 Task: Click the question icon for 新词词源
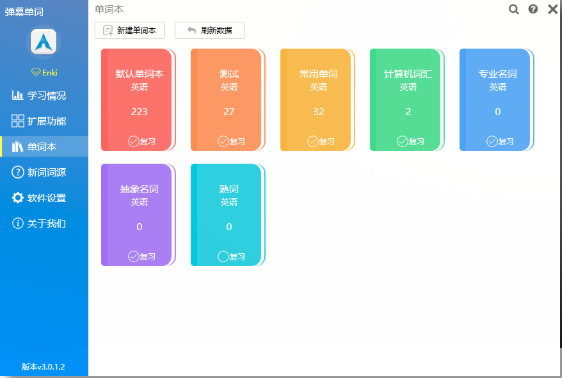point(17,172)
